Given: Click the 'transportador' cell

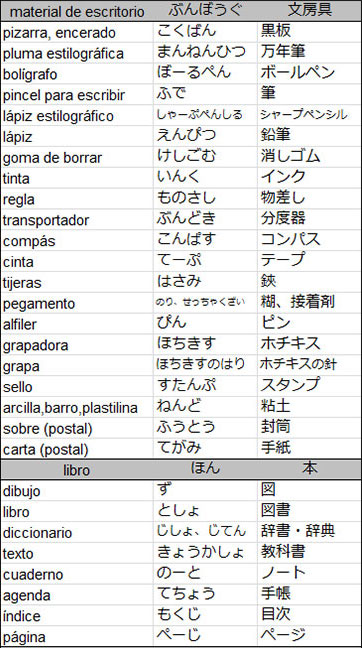Looking at the screenshot, I should pos(77,219).
